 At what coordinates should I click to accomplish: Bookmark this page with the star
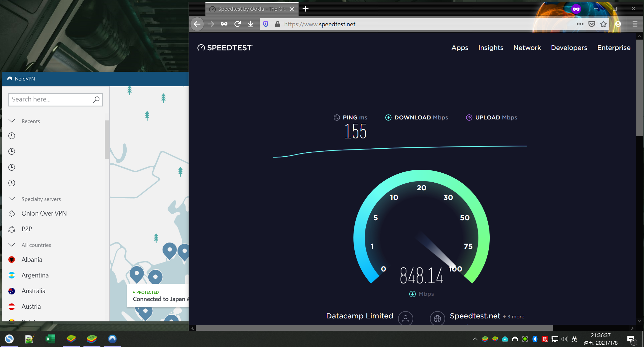(x=603, y=24)
